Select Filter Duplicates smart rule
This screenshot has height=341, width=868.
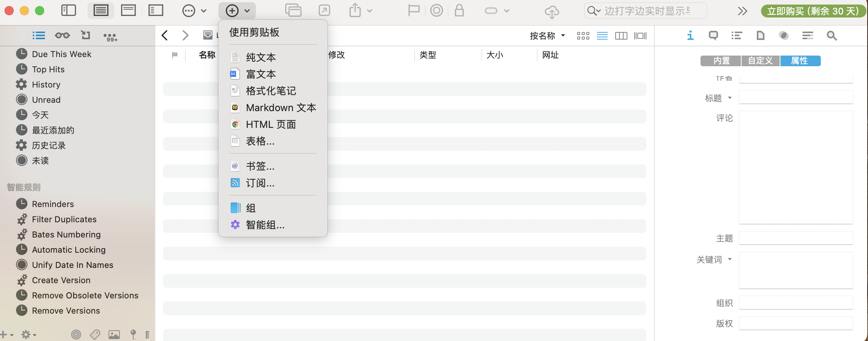pyautogui.click(x=64, y=219)
